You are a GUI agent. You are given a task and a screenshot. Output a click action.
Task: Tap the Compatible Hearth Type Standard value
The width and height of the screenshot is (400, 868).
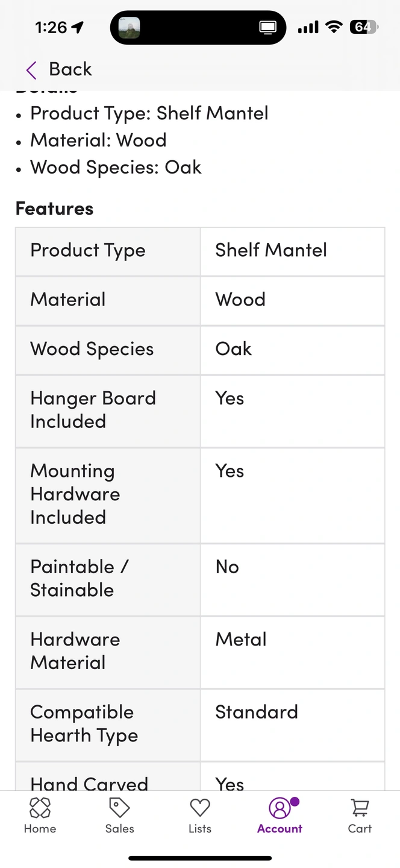pos(257,712)
